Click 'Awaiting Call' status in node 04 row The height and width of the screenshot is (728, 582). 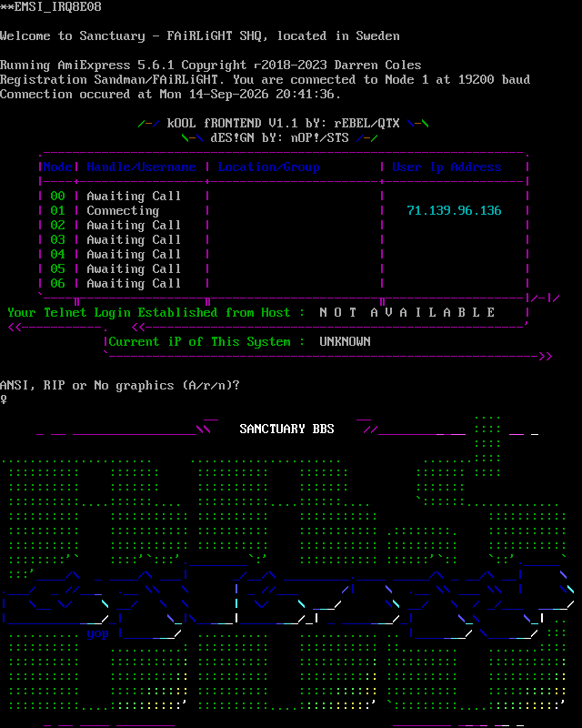[x=134, y=255]
